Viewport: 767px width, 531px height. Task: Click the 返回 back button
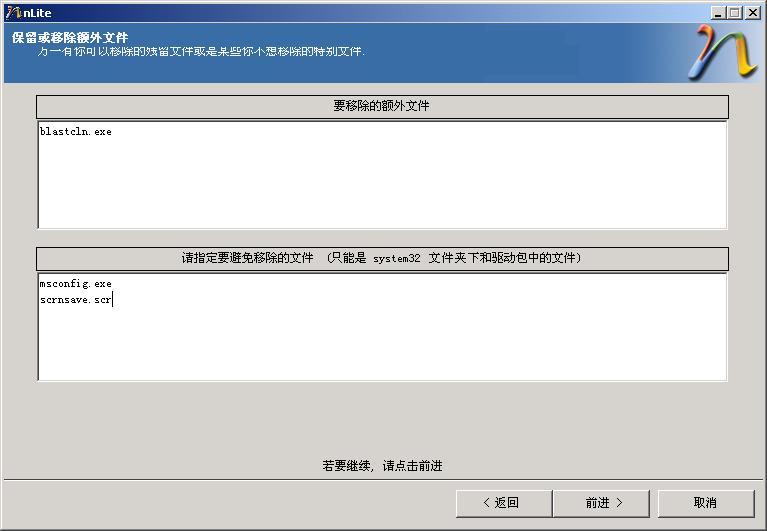(x=504, y=503)
